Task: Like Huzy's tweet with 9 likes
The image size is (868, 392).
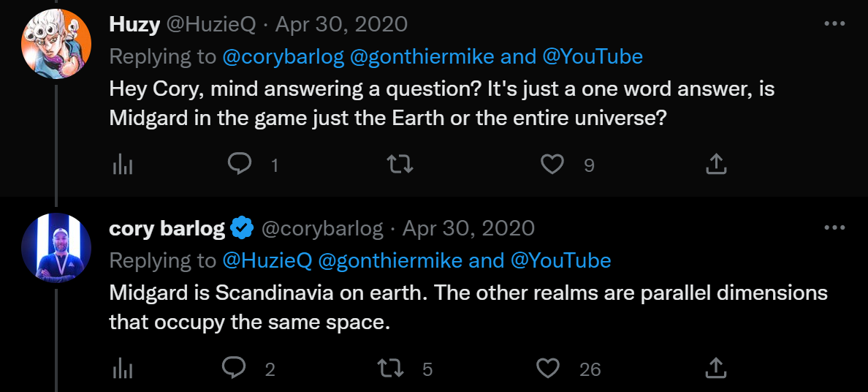Action: click(x=552, y=165)
